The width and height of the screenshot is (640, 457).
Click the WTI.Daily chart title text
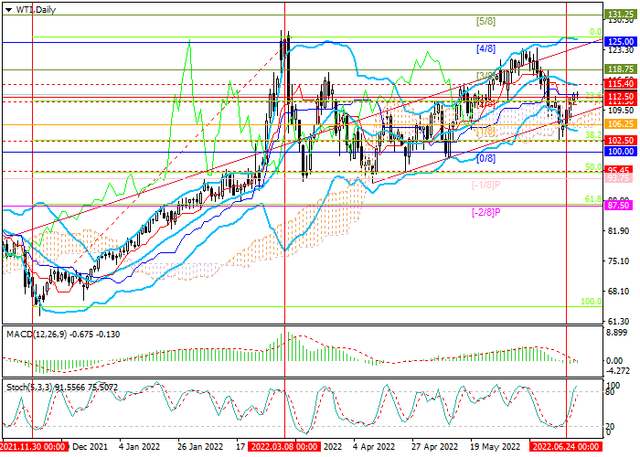[34, 8]
